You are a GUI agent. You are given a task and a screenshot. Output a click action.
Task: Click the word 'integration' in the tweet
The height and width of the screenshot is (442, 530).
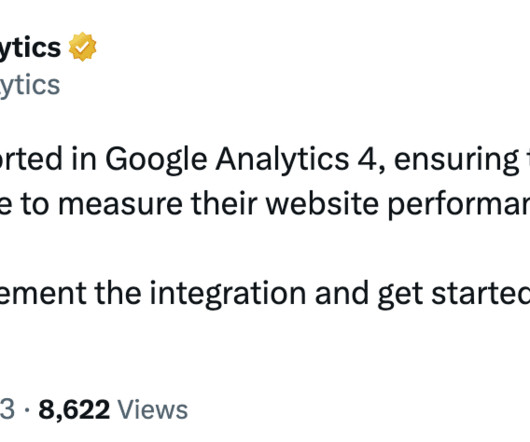coord(228,294)
